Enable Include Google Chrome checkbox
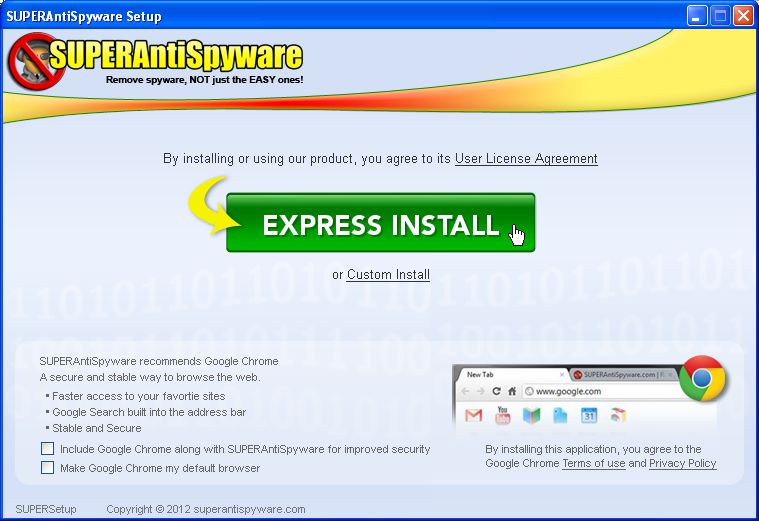 (x=47, y=449)
